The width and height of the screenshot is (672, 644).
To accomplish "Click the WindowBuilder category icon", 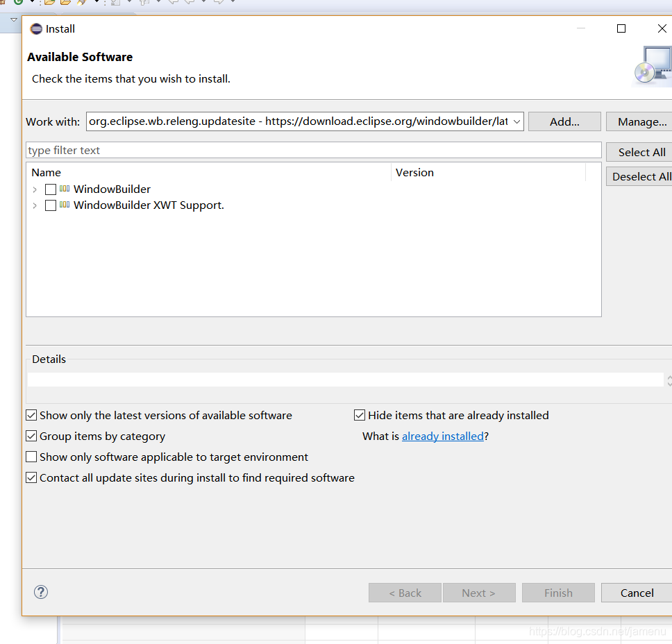I will point(65,189).
